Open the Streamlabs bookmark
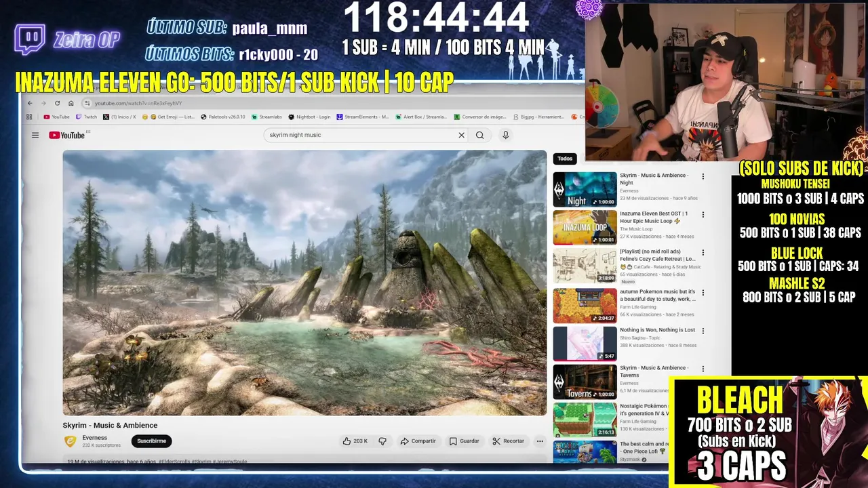The width and height of the screenshot is (868, 488). coord(267,117)
